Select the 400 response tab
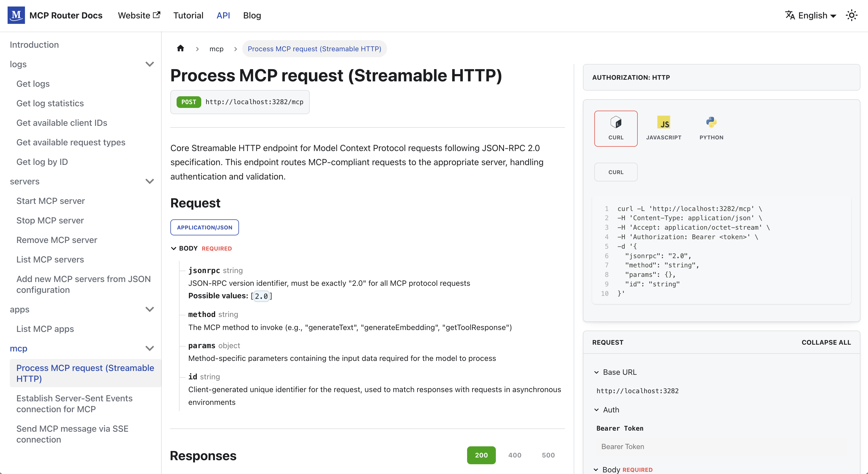Viewport: 868px width, 474px height. (x=515, y=455)
